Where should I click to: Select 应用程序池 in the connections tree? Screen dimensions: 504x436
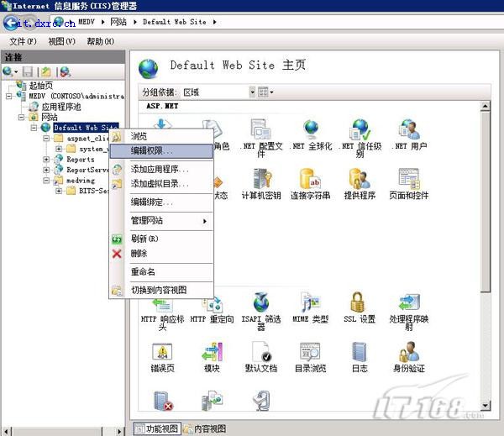point(60,107)
